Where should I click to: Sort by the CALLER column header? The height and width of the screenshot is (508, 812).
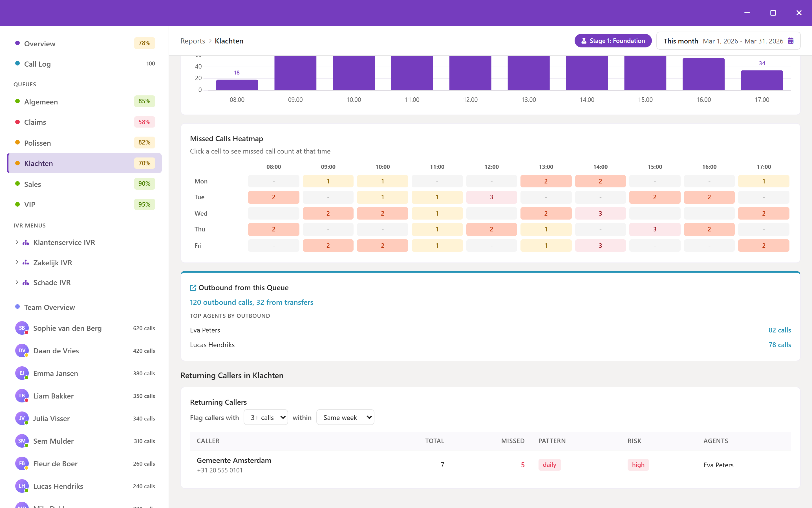(208, 441)
